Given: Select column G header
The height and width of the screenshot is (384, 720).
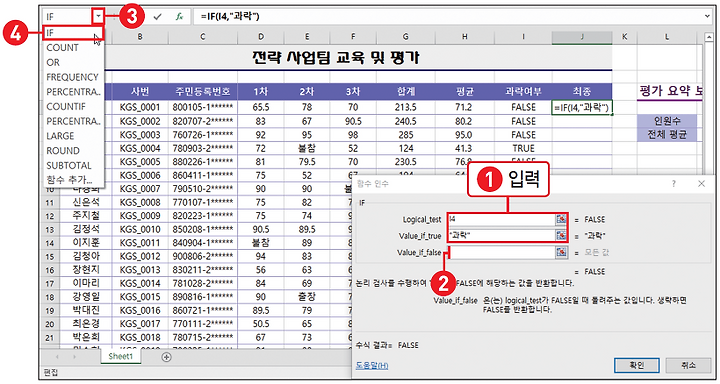Looking at the screenshot, I should pyautogui.click(x=405, y=37).
